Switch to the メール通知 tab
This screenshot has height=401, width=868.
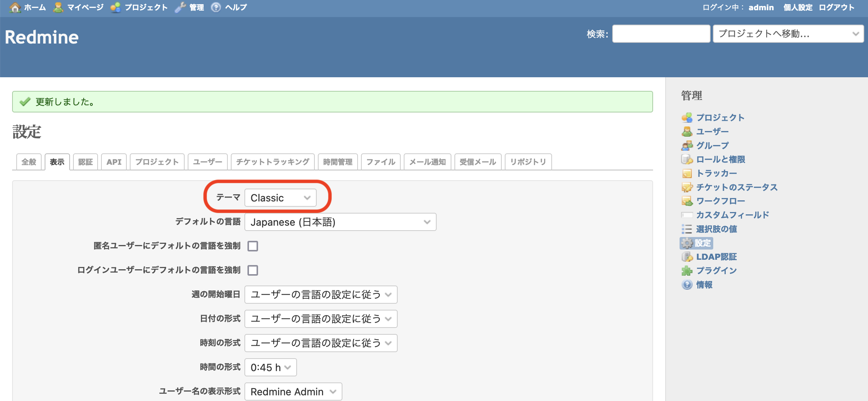click(428, 162)
